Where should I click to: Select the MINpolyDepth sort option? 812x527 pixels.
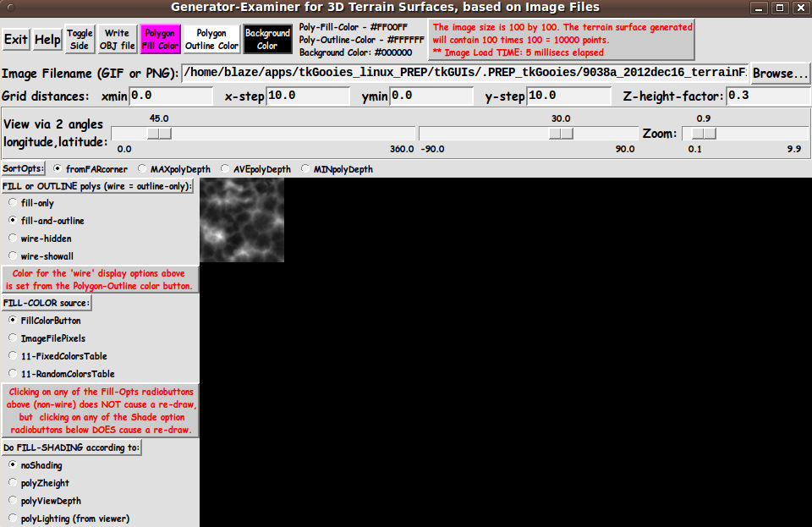[x=337, y=169]
